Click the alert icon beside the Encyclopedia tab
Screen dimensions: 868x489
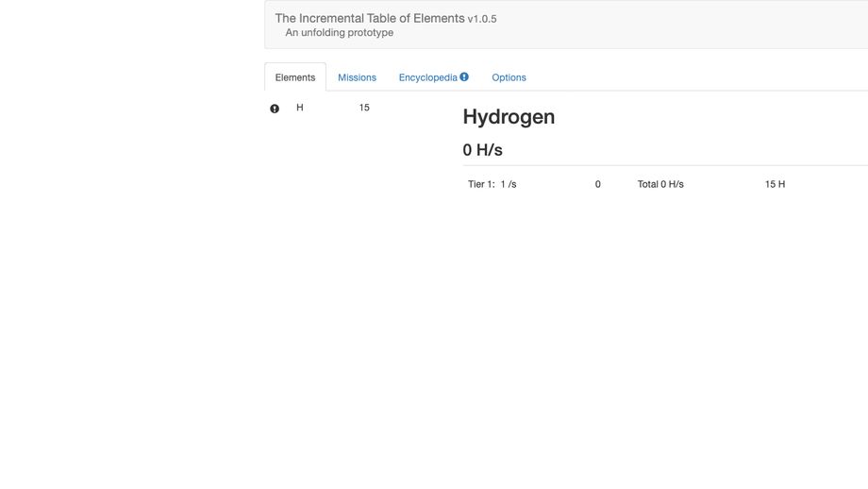pos(464,77)
